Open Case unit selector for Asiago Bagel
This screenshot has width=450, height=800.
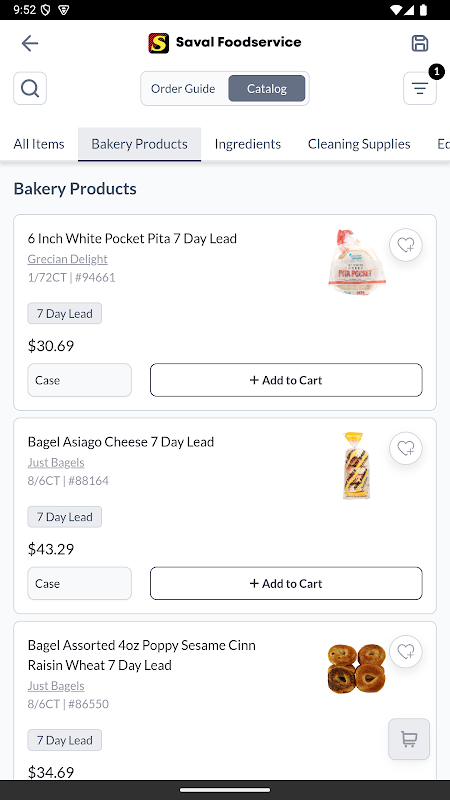(x=80, y=583)
